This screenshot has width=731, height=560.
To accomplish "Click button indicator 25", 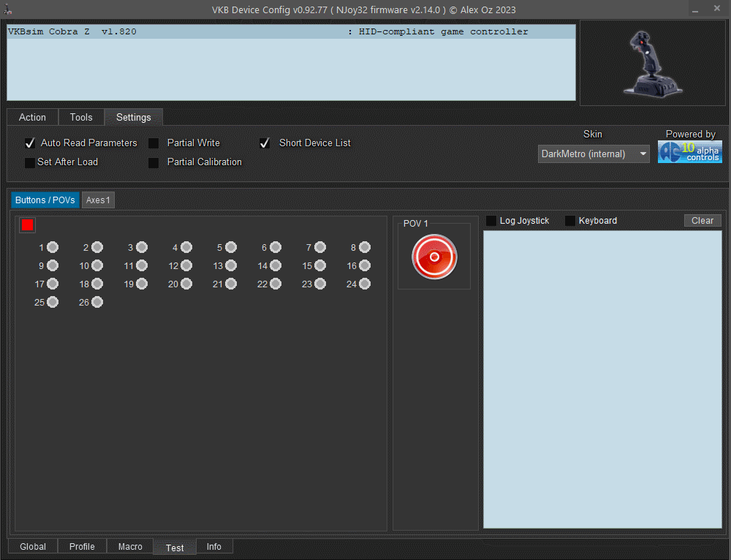I will pyautogui.click(x=53, y=303).
